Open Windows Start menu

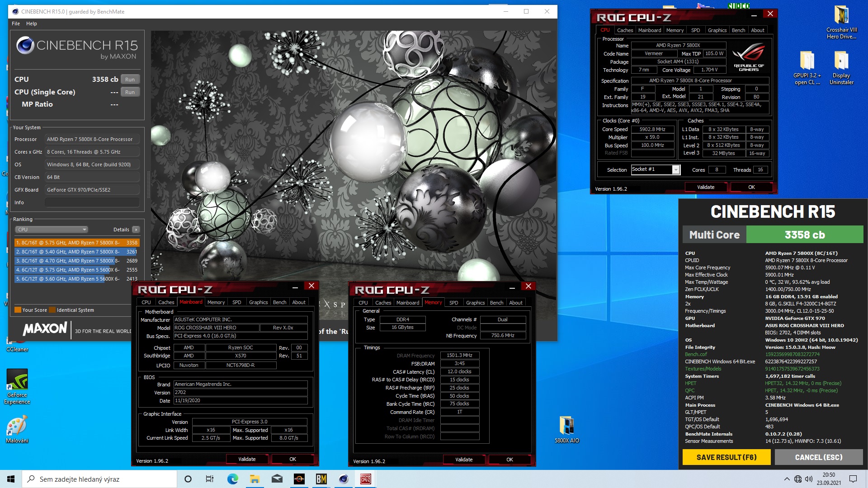11,479
